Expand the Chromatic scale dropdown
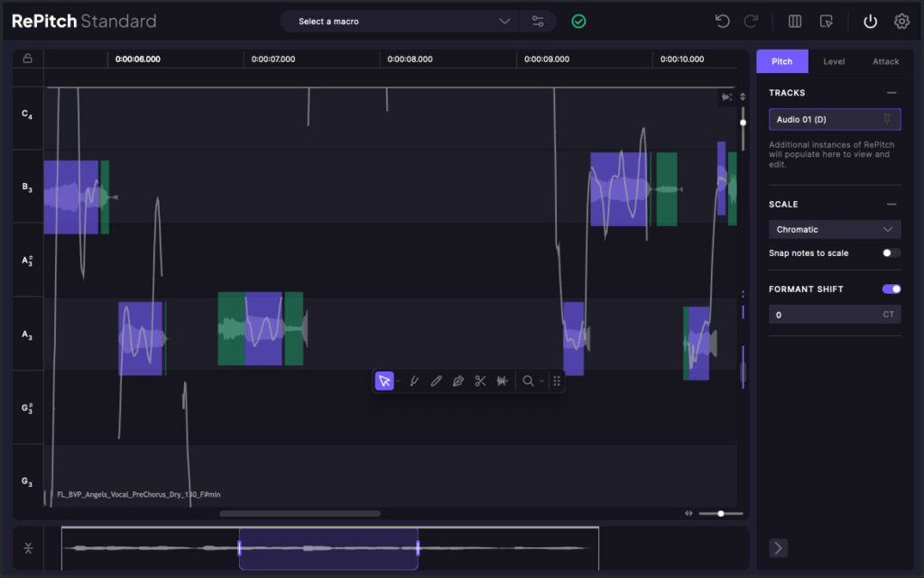The width and height of the screenshot is (924, 578). 834,230
